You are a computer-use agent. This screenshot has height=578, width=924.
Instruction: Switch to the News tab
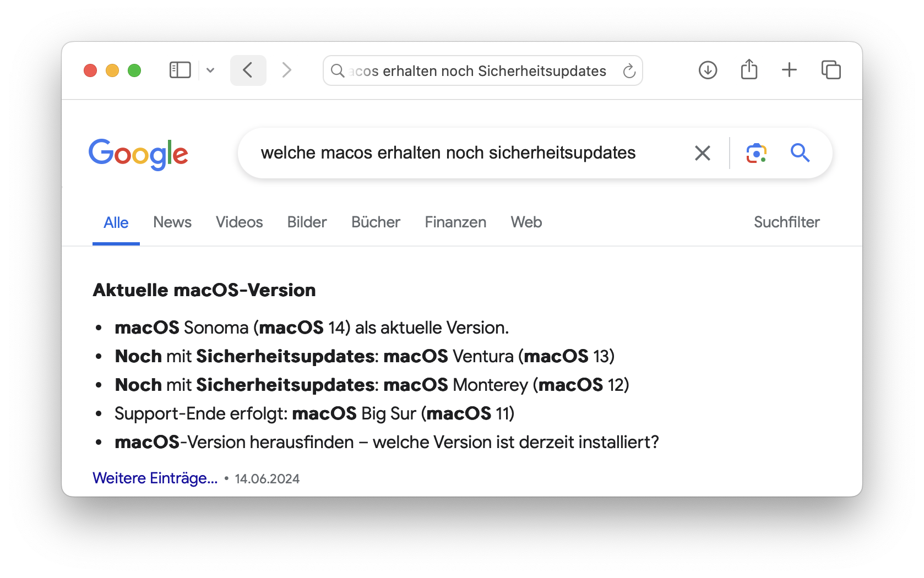click(172, 222)
